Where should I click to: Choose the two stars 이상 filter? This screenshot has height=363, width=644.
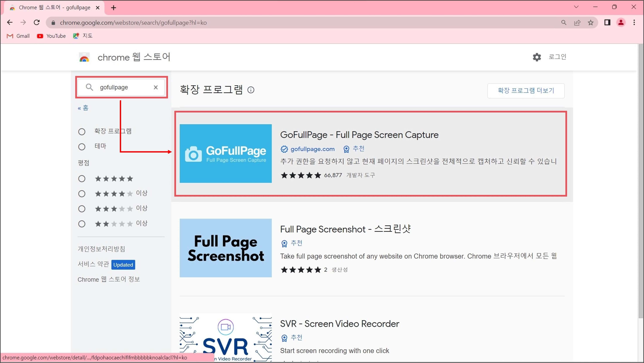click(82, 224)
